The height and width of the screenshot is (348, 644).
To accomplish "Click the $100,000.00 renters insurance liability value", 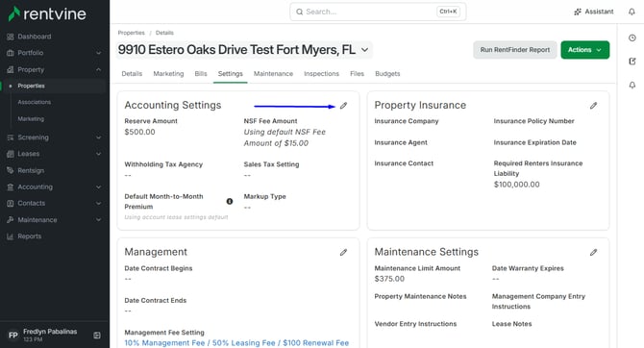I will pyautogui.click(x=517, y=185).
